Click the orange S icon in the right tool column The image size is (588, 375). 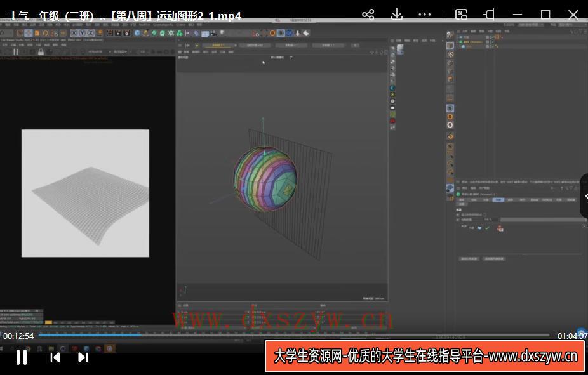pyautogui.click(x=450, y=117)
